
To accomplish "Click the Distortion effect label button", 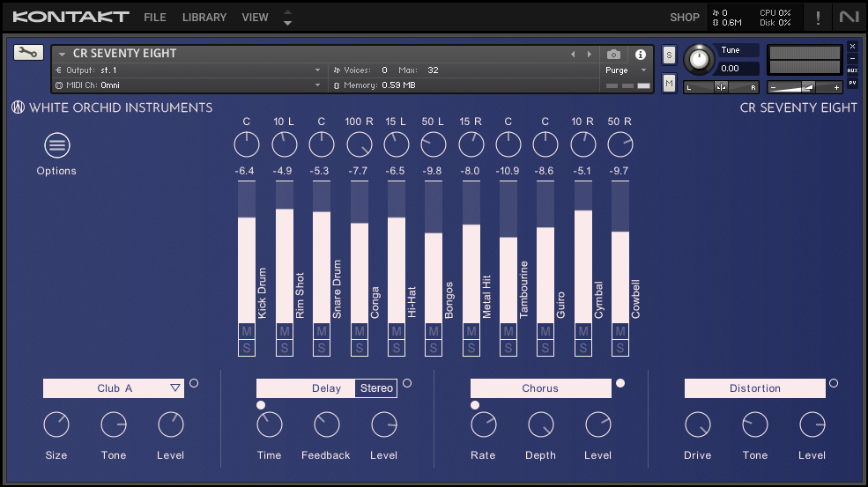I will (754, 388).
